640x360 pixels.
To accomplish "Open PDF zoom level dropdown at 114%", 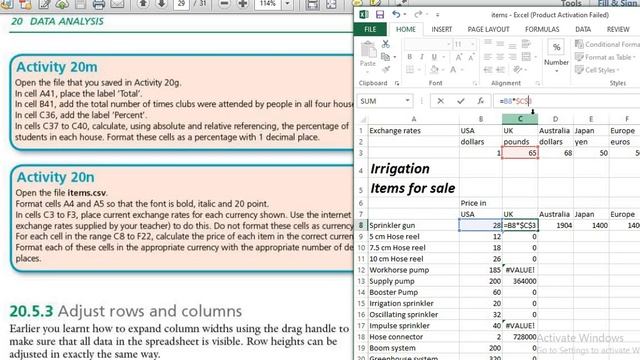I will [x=287, y=4].
